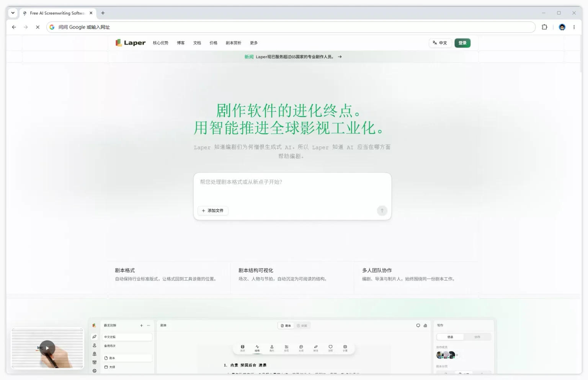Select the 信息 tab in writing panel
588x380 pixels.
click(450, 337)
